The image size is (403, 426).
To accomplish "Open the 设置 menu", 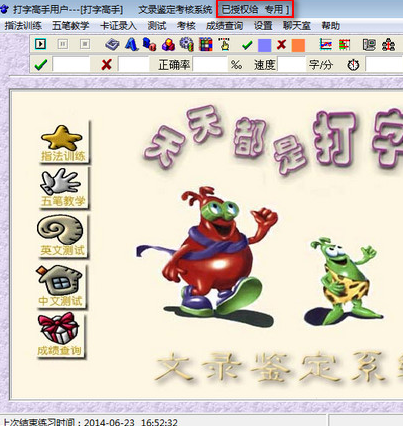I will click(x=263, y=26).
